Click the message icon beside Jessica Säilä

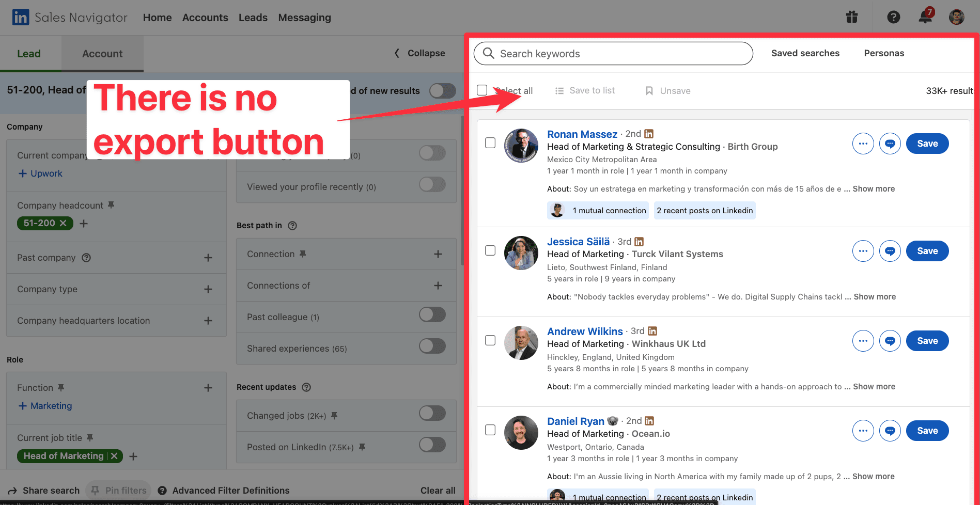pos(890,251)
